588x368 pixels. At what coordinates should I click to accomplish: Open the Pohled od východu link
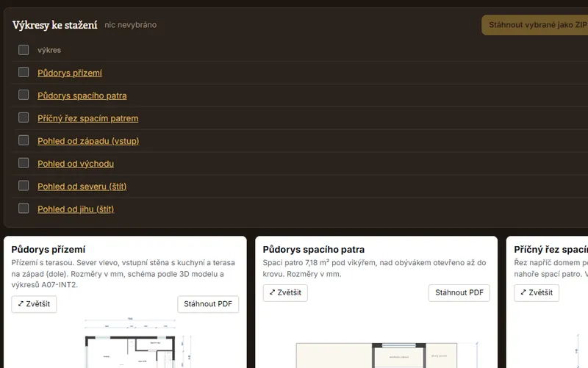pyautogui.click(x=76, y=164)
